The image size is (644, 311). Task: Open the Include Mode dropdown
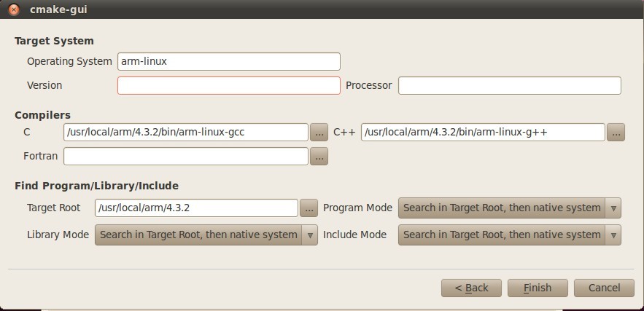[510, 235]
